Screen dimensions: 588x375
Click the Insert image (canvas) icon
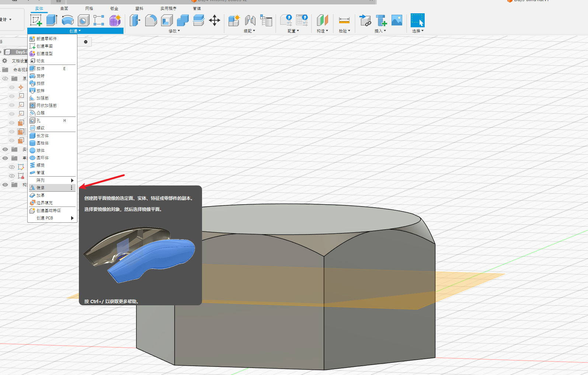coord(397,20)
